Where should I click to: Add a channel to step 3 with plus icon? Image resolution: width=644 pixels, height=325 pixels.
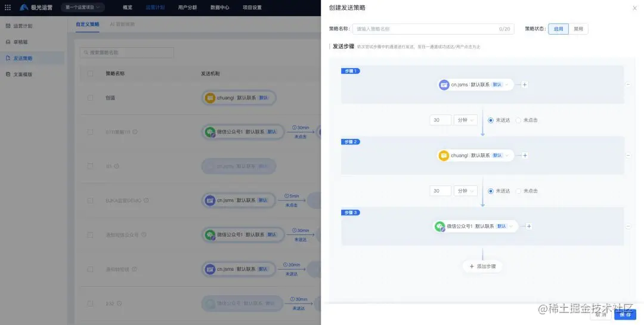click(x=529, y=227)
